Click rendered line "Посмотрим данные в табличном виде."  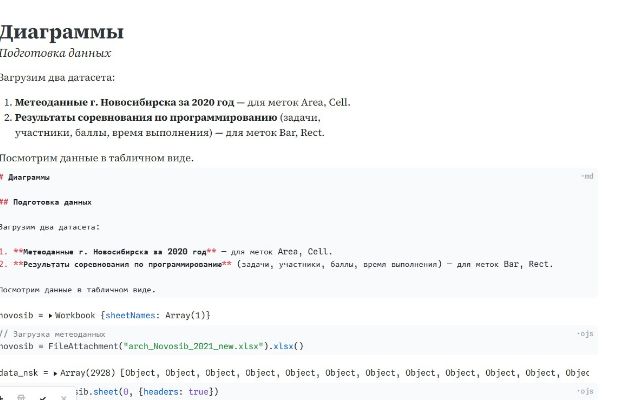[x=96, y=158]
